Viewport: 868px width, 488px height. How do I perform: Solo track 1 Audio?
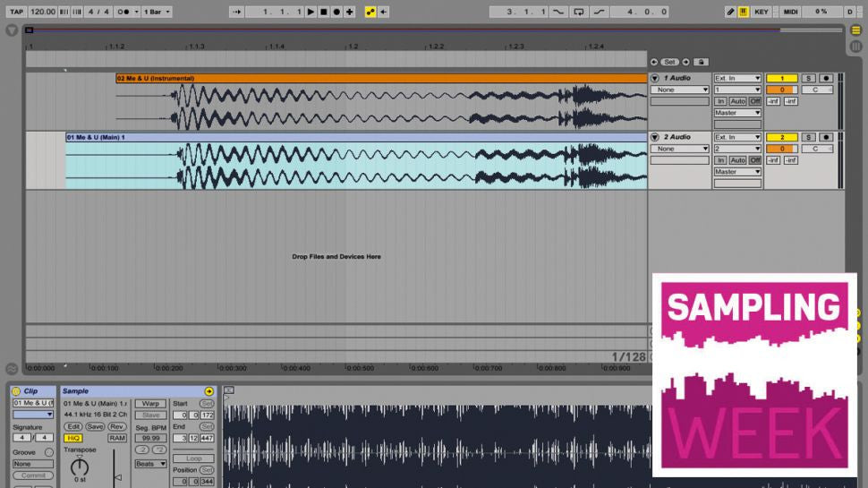coord(809,78)
